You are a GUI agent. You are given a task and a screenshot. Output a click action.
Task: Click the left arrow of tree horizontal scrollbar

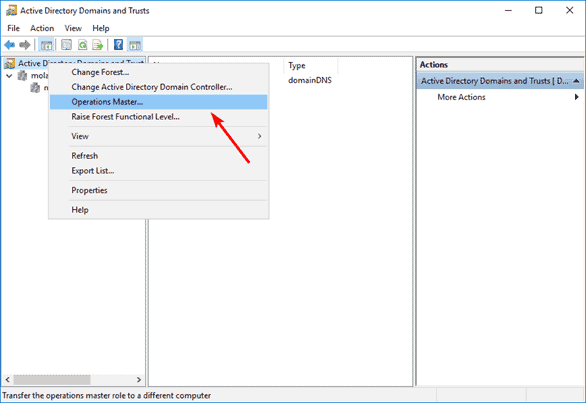point(7,379)
